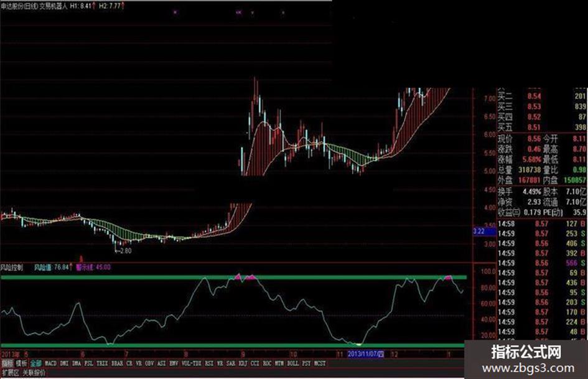Image resolution: width=588 pixels, height=379 pixels.
Task: Click the 警示线 45.00 readout
Action: coord(93,268)
